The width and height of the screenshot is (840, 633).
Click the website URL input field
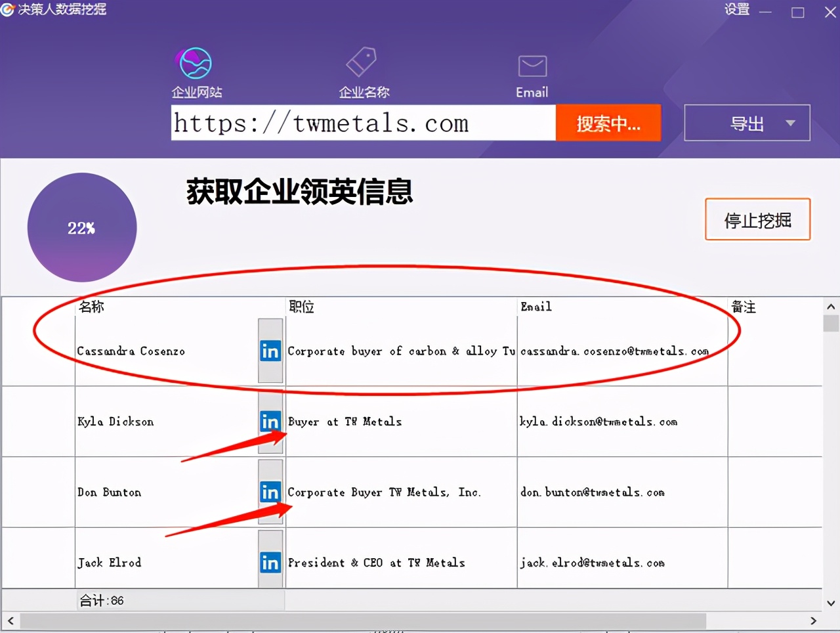[x=363, y=123]
